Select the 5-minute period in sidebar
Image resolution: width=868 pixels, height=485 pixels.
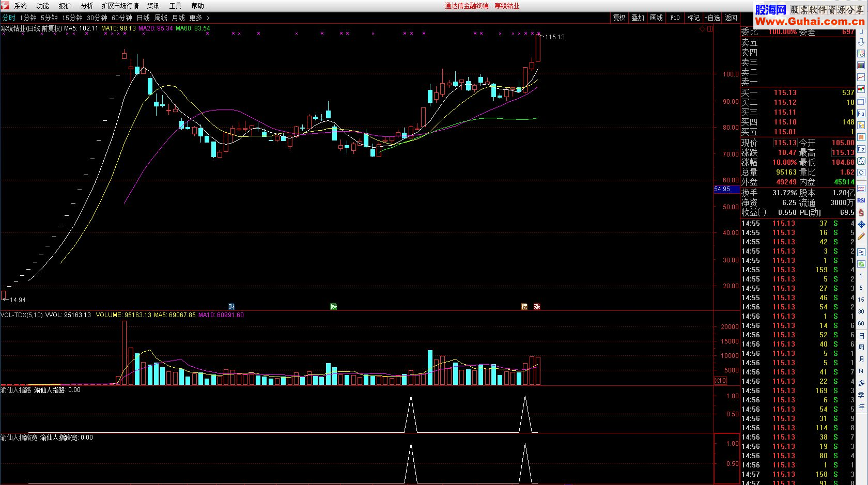click(x=861, y=288)
